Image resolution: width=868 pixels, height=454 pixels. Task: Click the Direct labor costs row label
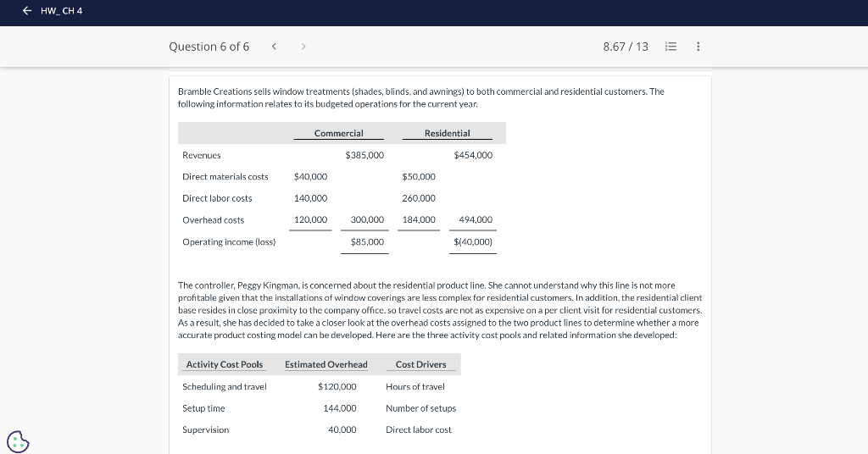point(217,198)
